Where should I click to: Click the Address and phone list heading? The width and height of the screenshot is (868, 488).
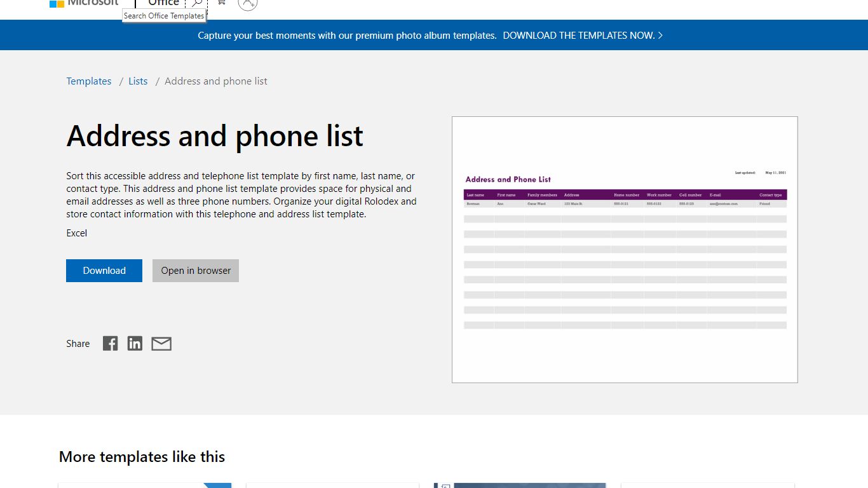coord(215,136)
